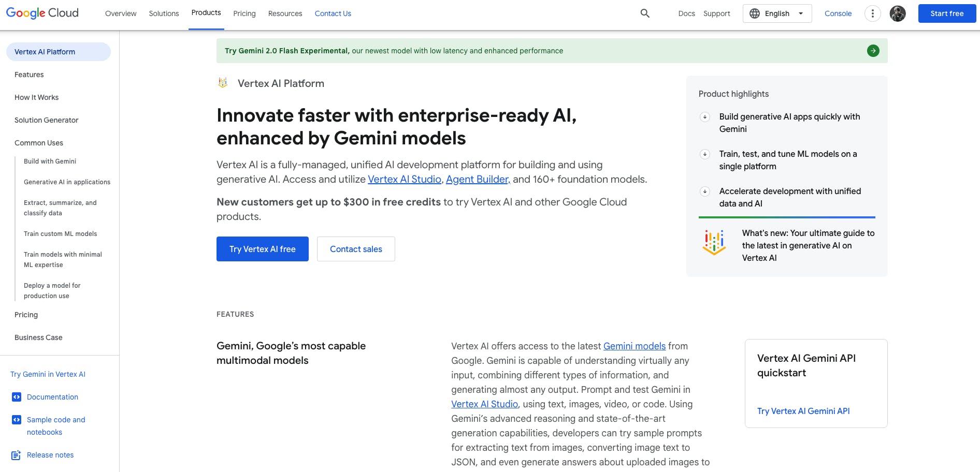Expand 'Build generative AI apps quickly' highlight
The width and height of the screenshot is (980, 472).
pos(705,117)
